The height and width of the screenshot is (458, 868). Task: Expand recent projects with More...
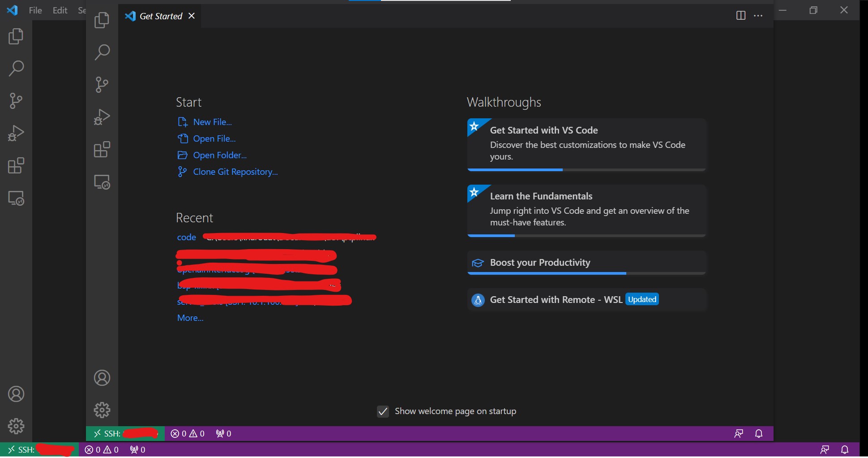pos(190,318)
